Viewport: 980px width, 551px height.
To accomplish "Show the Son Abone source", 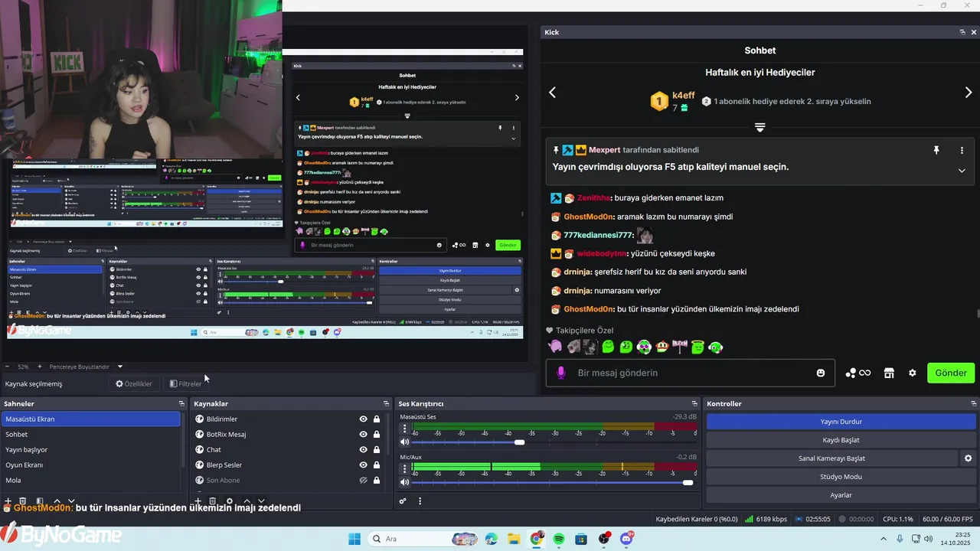I will (x=364, y=480).
